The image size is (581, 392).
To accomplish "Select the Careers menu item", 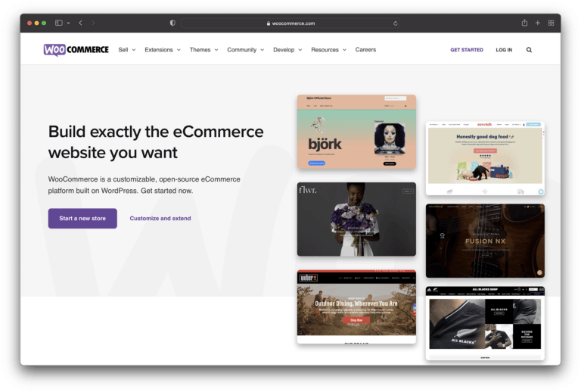I will [365, 50].
